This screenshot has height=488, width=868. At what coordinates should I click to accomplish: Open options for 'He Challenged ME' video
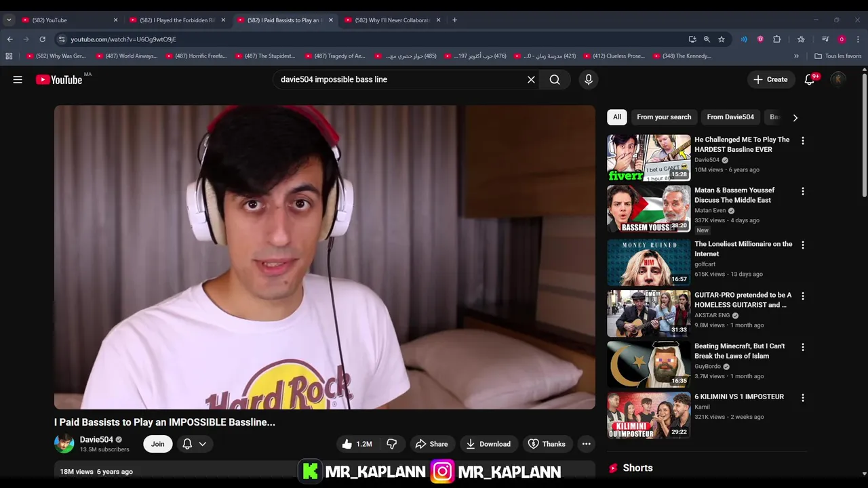point(803,140)
